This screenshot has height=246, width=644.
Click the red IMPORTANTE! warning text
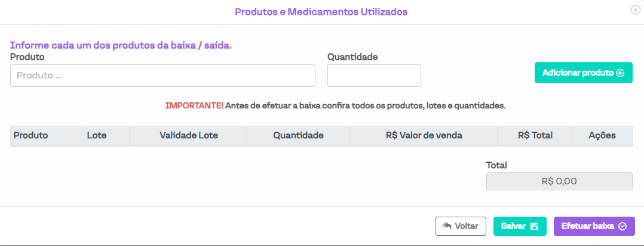coord(194,106)
